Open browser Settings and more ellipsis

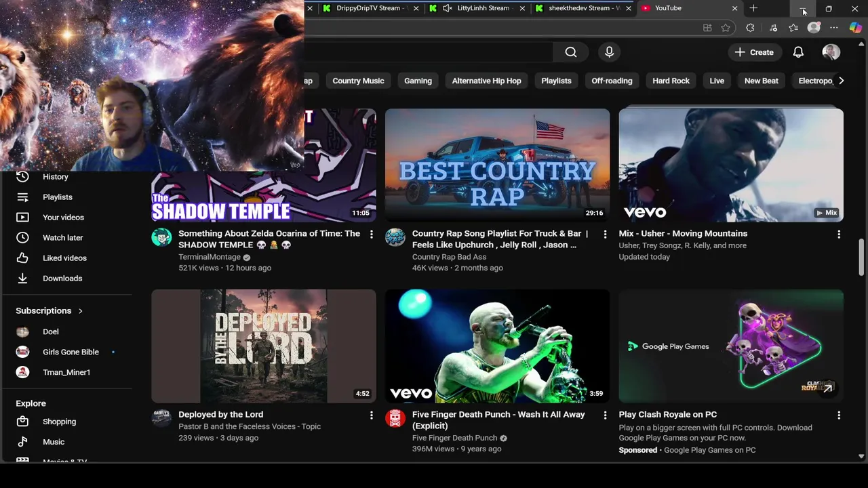click(x=834, y=28)
